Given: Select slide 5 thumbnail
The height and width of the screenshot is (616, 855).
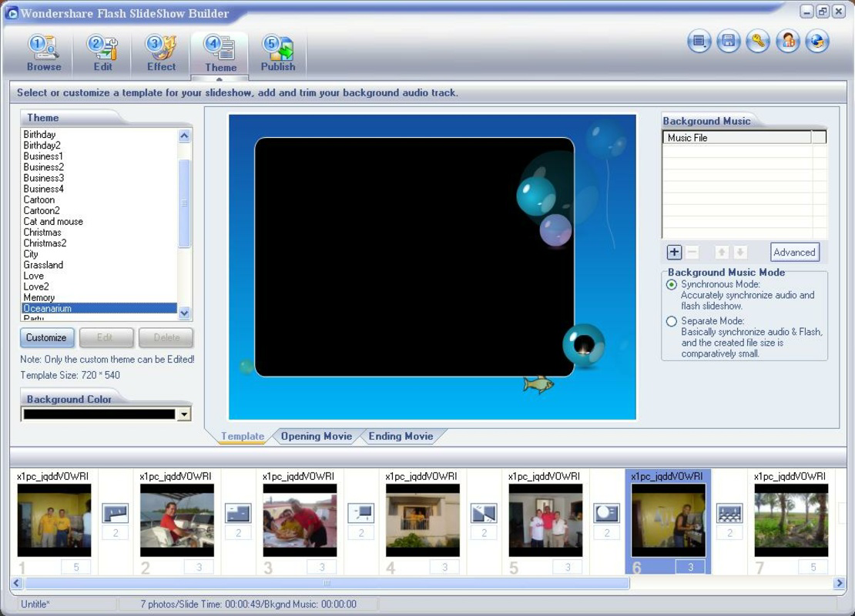Looking at the screenshot, I should (x=545, y=520).
